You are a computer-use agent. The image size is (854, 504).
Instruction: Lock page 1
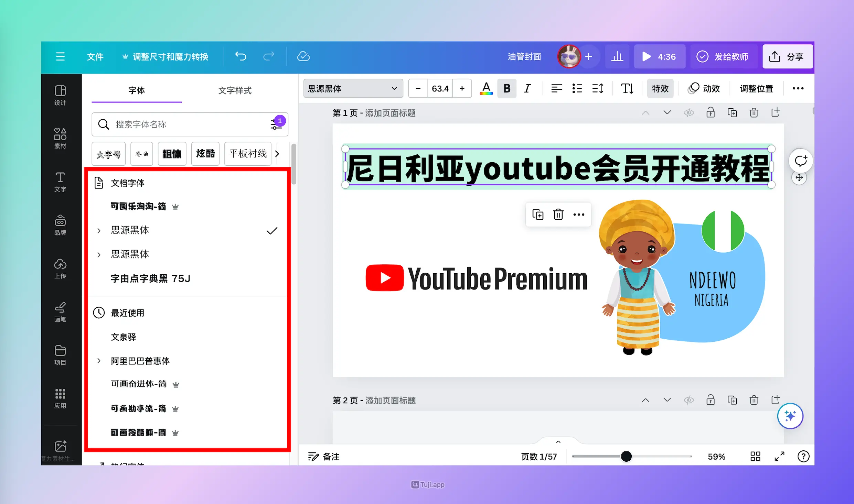[711, 113]
